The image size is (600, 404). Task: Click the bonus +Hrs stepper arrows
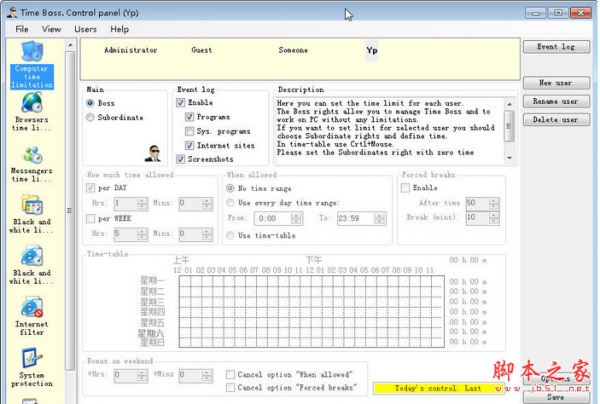coord(142,375)
